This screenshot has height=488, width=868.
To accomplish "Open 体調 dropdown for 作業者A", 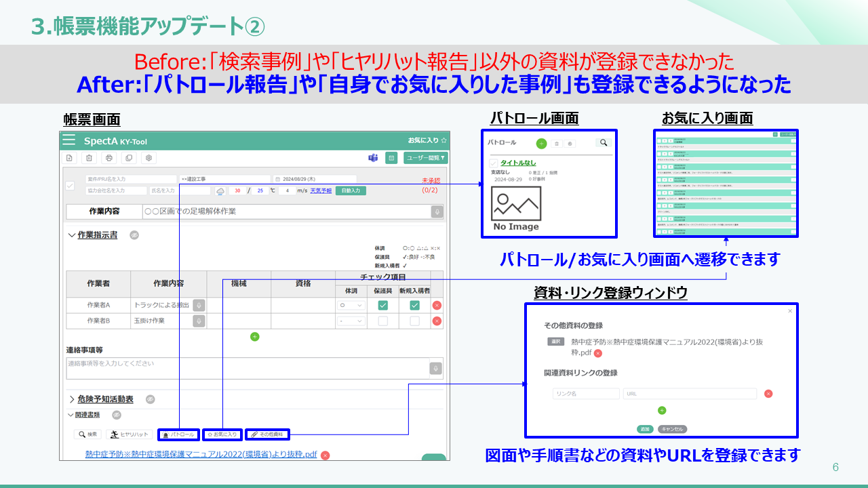I will (x=351, y=306).
